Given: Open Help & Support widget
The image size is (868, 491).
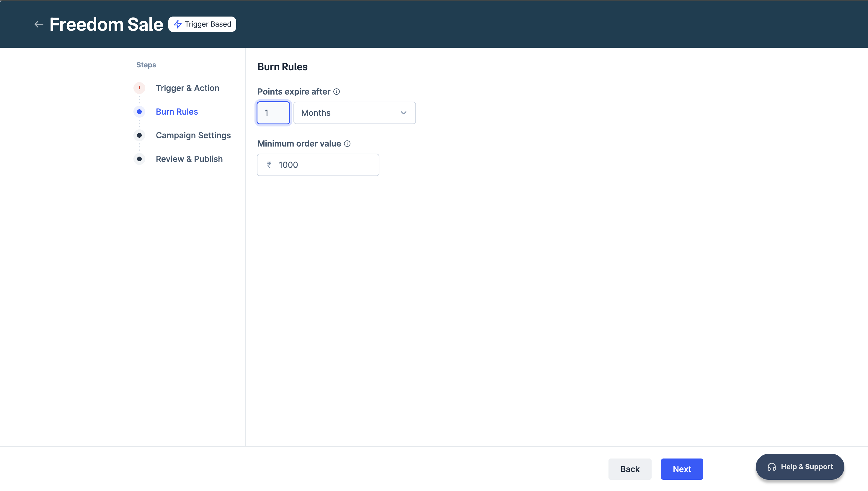Looking at the screenshot, I should 800,467.
